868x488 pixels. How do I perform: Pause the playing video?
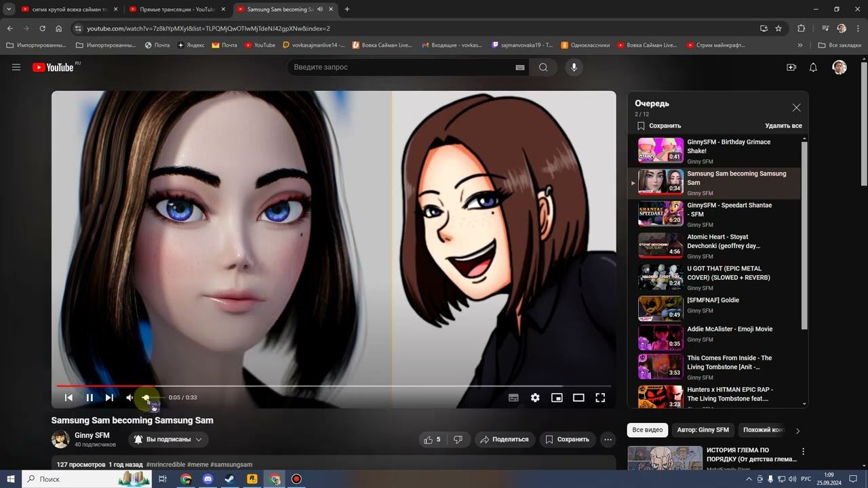point(90,398)
